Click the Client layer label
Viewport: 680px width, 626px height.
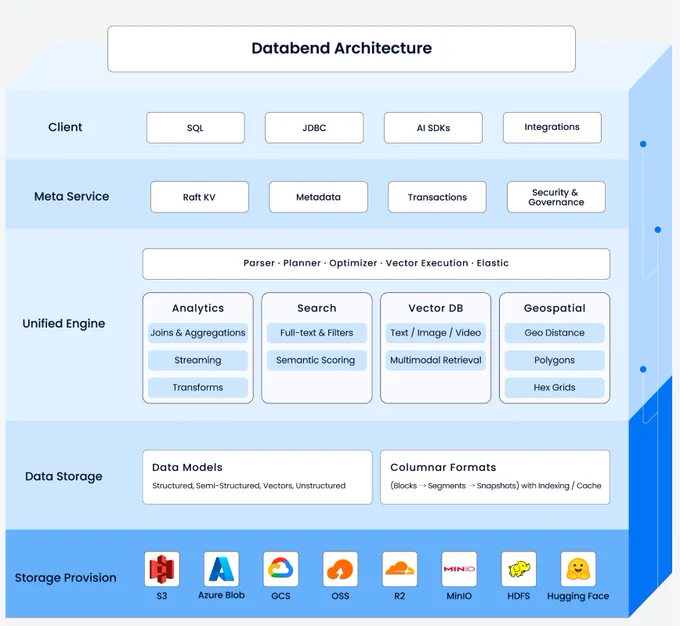pyautogui.click(x=65, y=127)
